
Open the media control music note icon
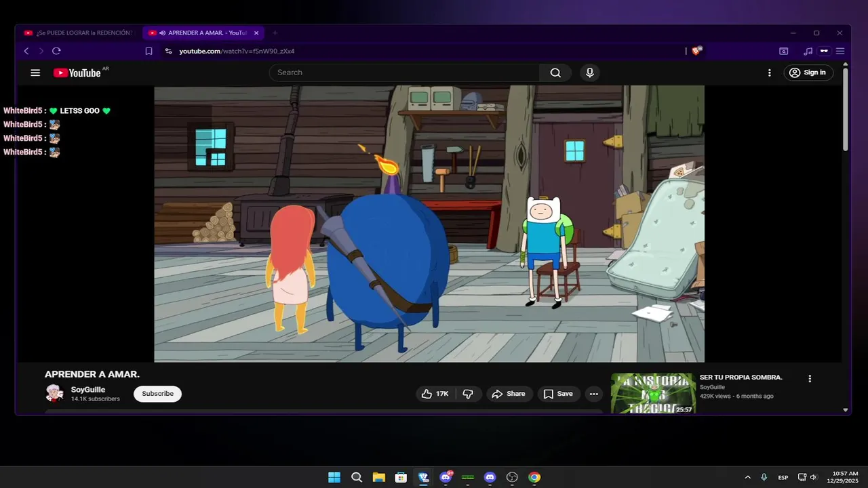pos(808,51)
